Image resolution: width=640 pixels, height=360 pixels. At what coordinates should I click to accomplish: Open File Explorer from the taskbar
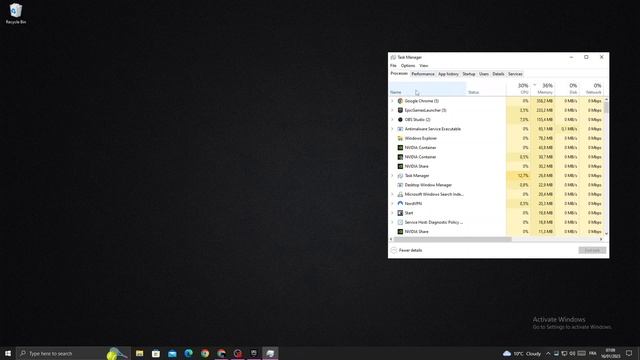click(x=140, y=353)
